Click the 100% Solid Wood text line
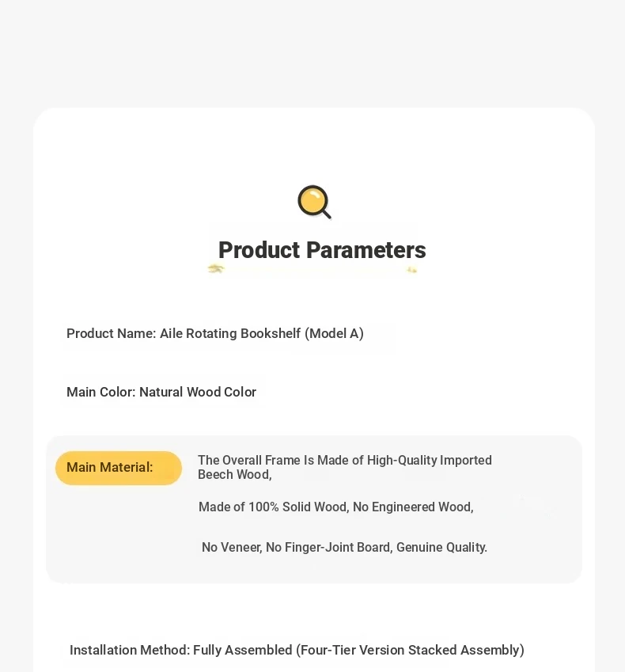 coord(336,507)
